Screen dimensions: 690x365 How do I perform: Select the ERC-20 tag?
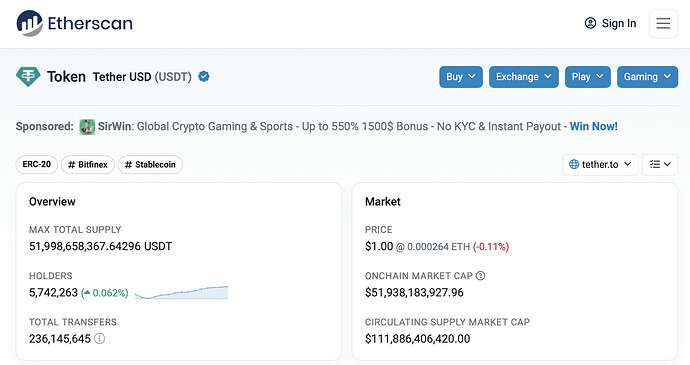click(37, 165)
